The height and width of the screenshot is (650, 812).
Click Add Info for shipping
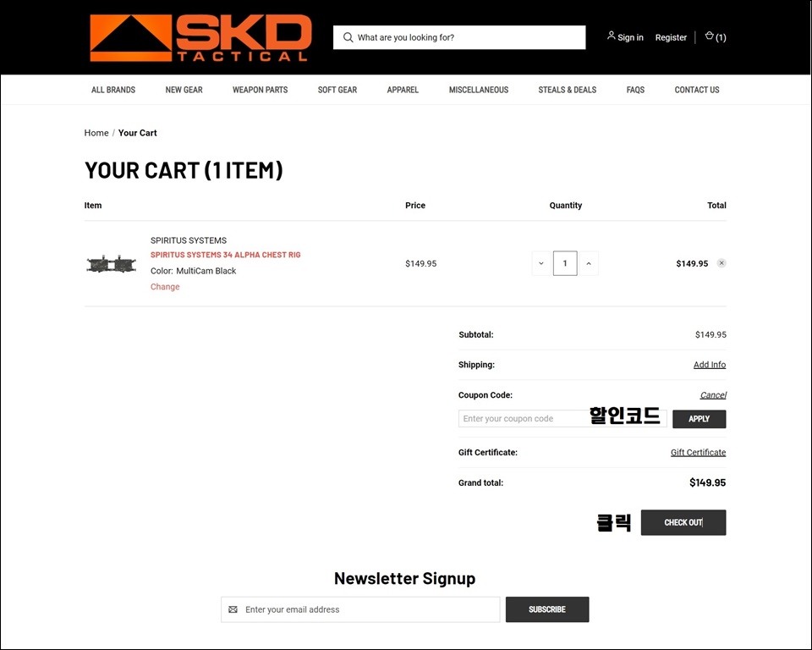coord(710,365)
